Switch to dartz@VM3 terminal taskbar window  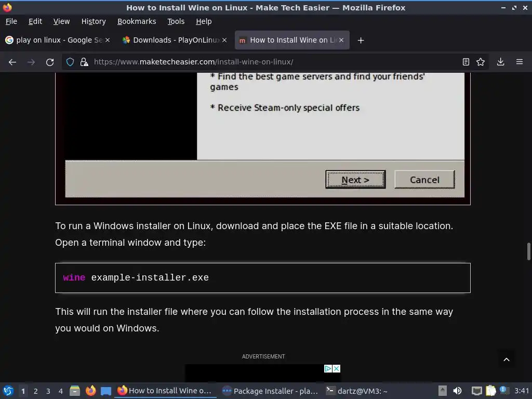[x=357, y=391]
